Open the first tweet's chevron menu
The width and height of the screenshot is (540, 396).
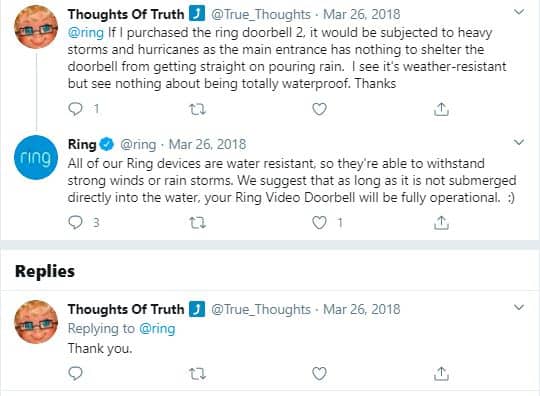pyautogui.click(x=519, y=12)
